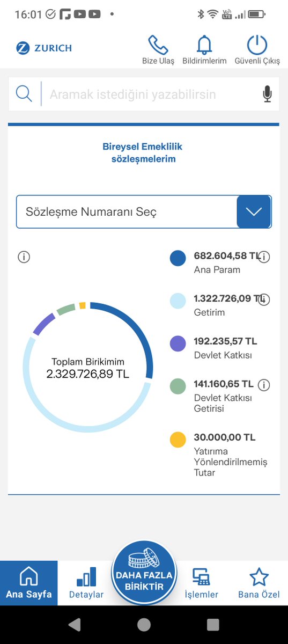The width and height of the screenshot is (288, 644).
Task: Select 30.000,00 TL amount text
Action: 225,437
